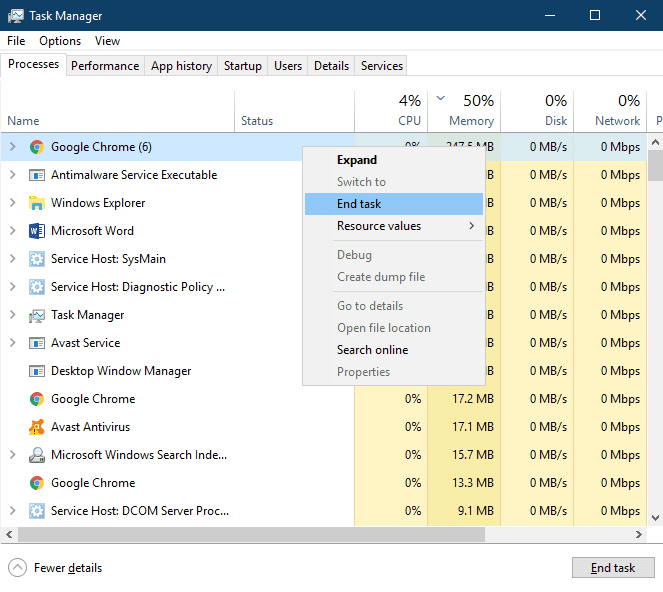Open the View menu
The width and height of the screenshot is (663, 592).
click(107, 41)
